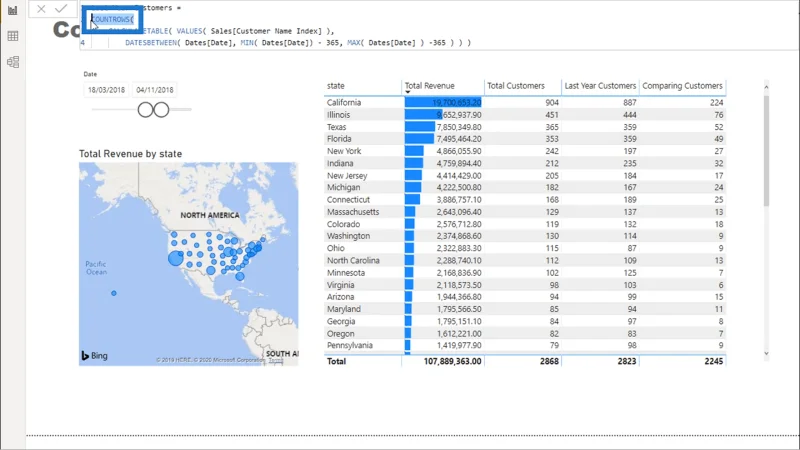Image resolution: width=800 pixels, height=450 pixels.
Task: Click the left handle of the date slider
Action: point(145,110)
